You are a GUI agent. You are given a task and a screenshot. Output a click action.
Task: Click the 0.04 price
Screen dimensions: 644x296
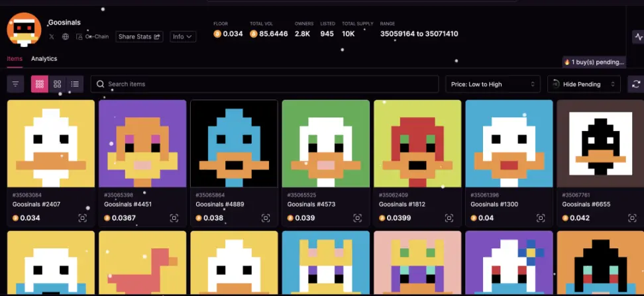pos(482,218)
